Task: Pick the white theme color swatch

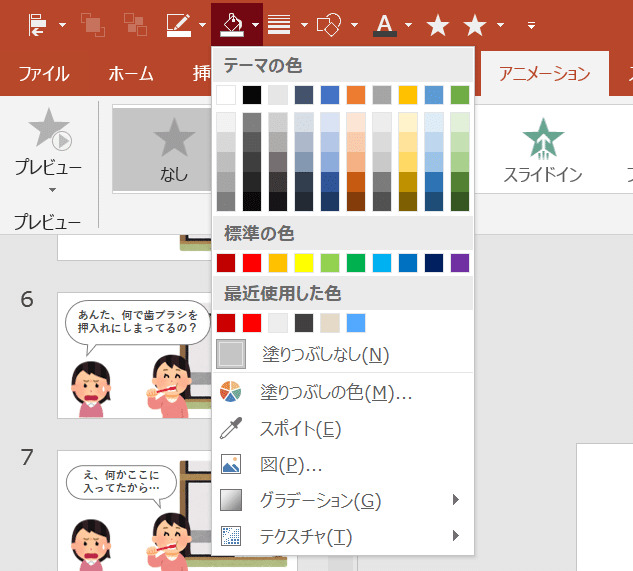Action: (x=226, y=95)
